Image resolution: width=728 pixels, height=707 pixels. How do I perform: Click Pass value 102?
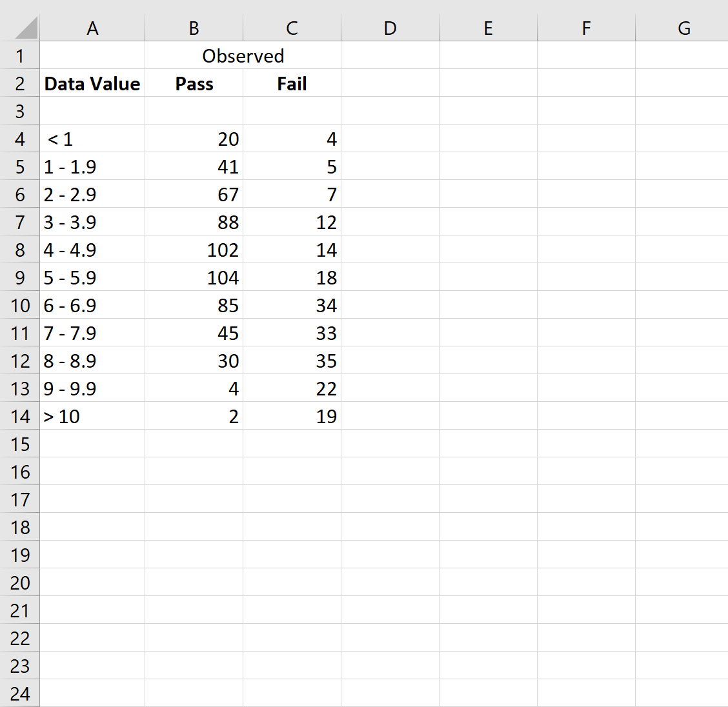tap(194, 250)
